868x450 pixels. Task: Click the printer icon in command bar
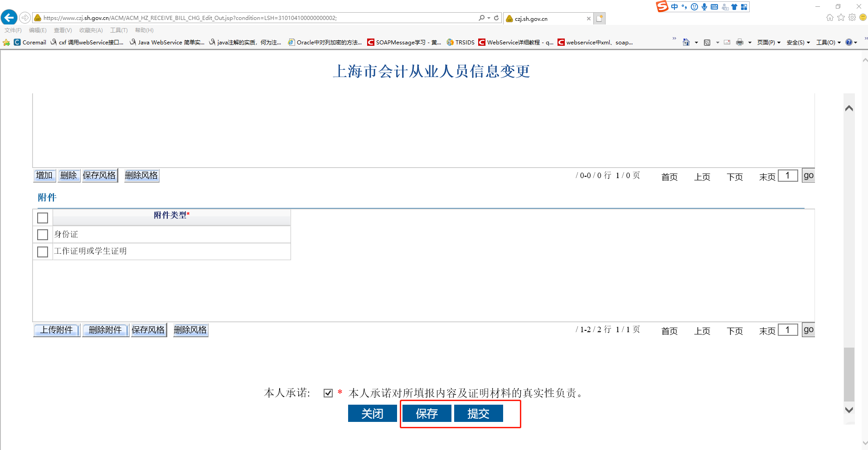[x=740, y=42]
